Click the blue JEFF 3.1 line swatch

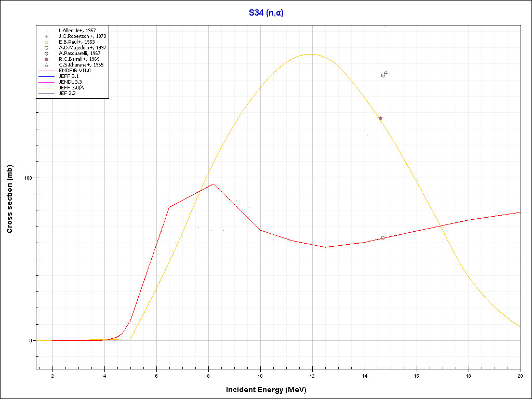(x=46, y=76)
